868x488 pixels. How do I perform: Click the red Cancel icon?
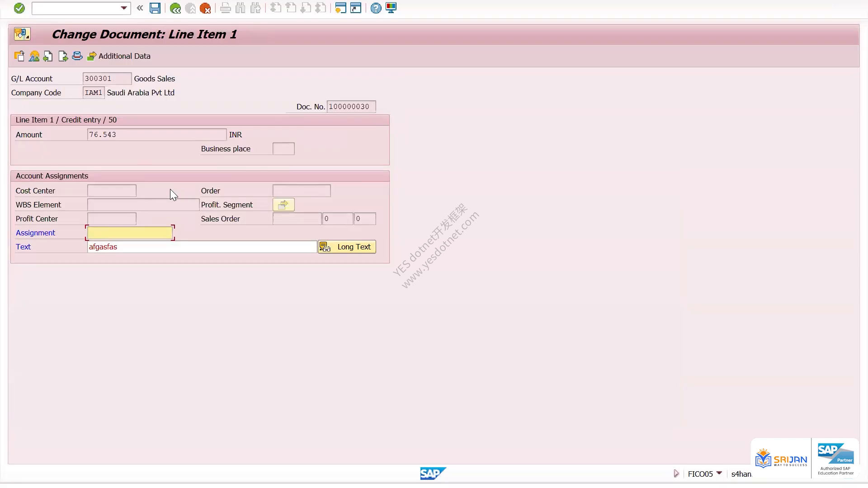205,8
